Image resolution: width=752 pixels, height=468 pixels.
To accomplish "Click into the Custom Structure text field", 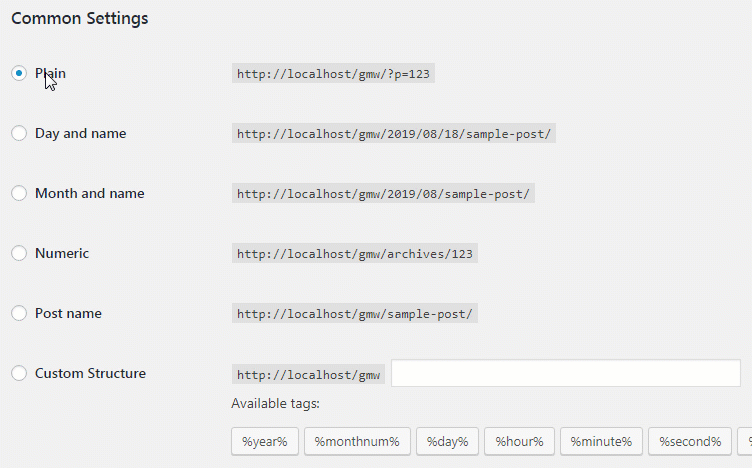I will (566, 373).
